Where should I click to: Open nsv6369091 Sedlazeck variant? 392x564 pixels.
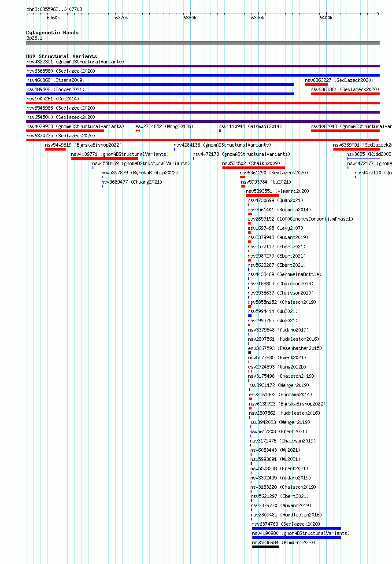(362, 145)
